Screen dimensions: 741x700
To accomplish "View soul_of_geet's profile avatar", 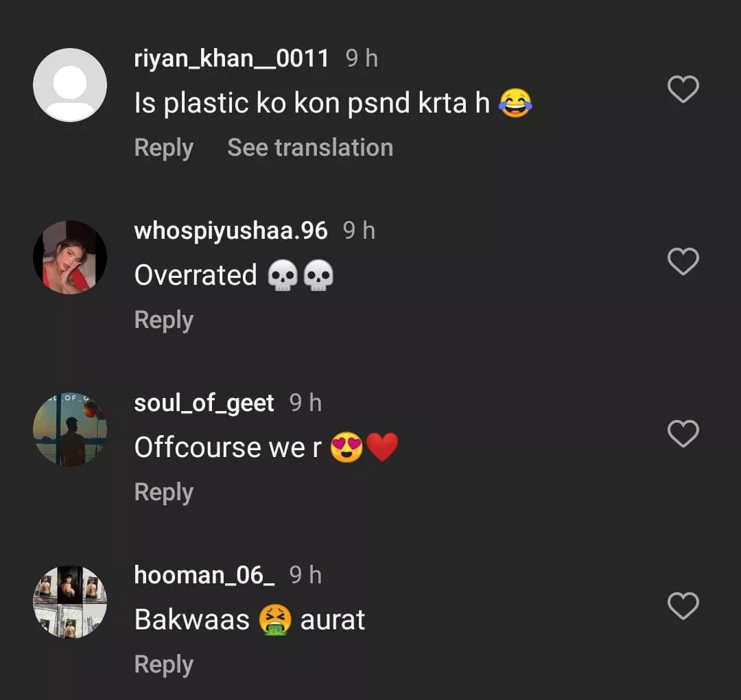I will [x=70, y=430].
